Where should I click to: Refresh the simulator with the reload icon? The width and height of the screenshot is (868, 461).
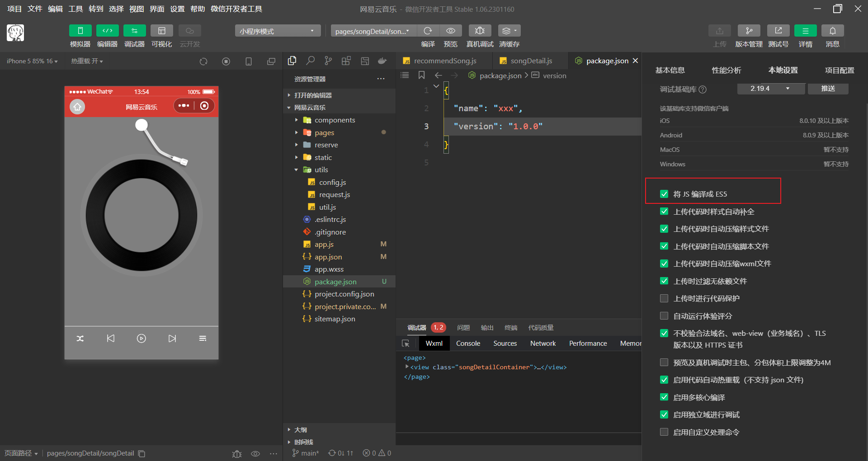tap(203, 61)
